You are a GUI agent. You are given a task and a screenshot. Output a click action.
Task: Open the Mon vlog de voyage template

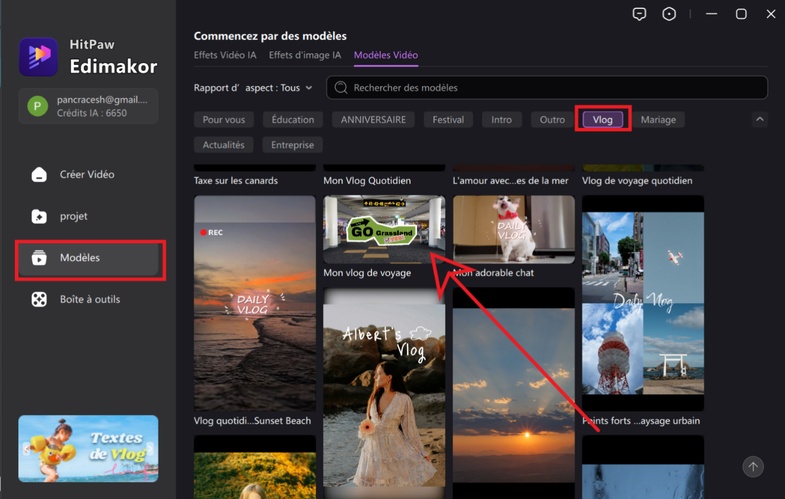click(x=384, y=230)
